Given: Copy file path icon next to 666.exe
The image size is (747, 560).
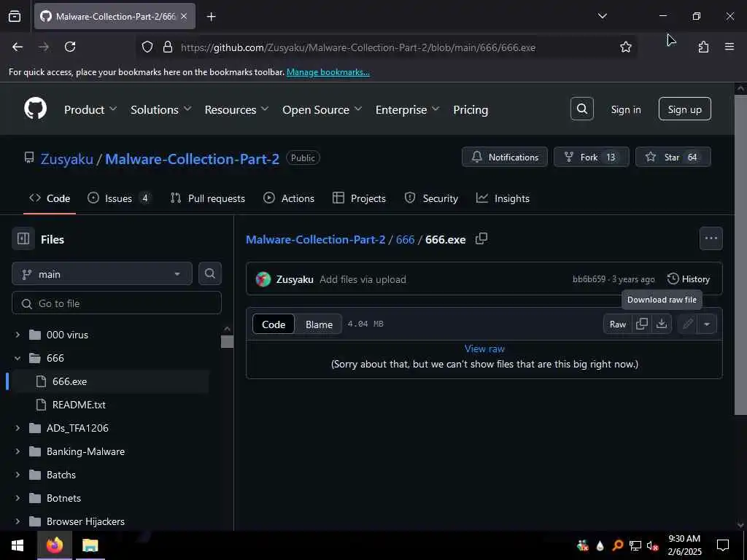Looking at the screenshot, I should (481, 238).
